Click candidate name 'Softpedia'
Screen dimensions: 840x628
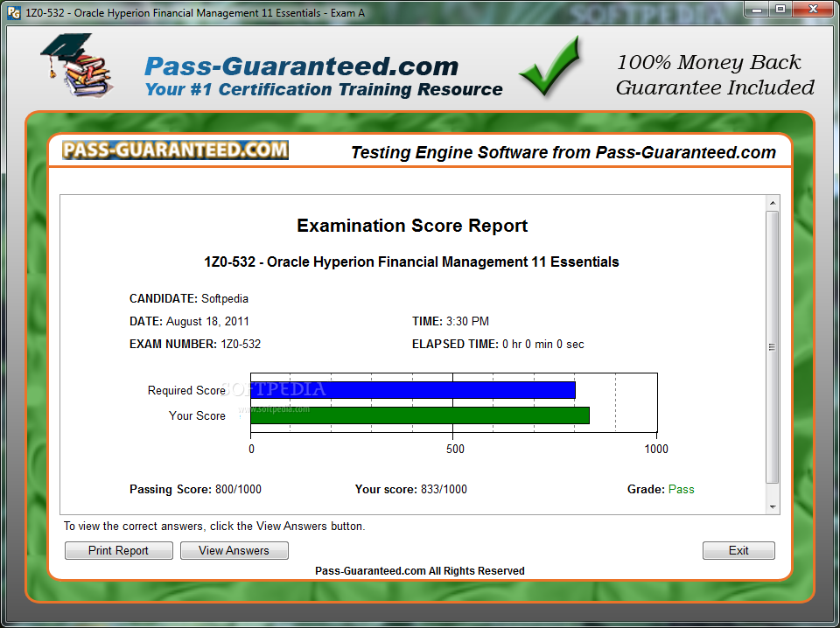pos(225,299)
